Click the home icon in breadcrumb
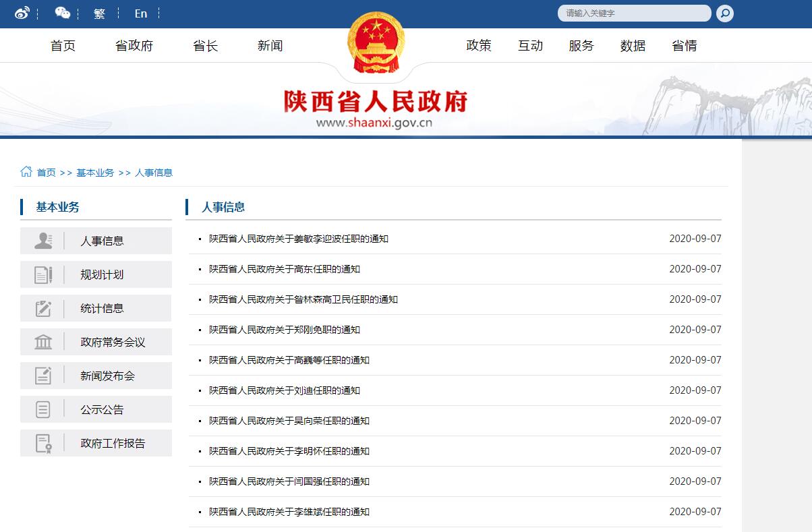This screenshot has width=812, height=532. pyautogui.click(x=26, y=172)
